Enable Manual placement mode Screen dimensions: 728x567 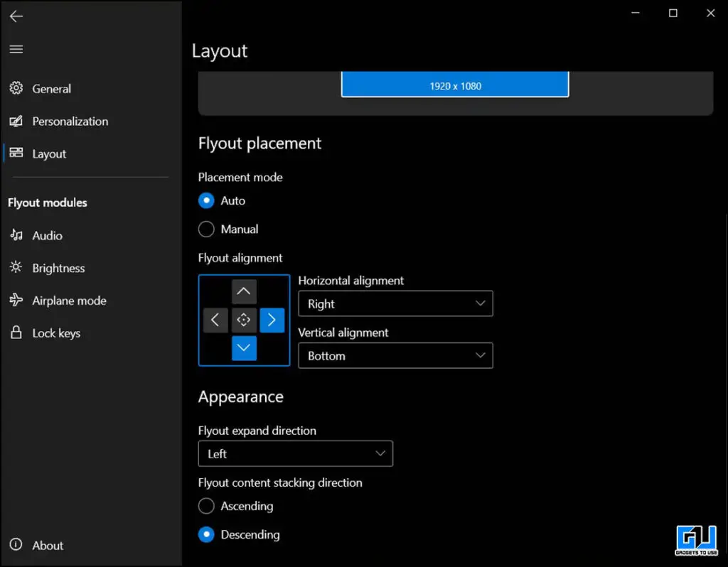[206, 229]
